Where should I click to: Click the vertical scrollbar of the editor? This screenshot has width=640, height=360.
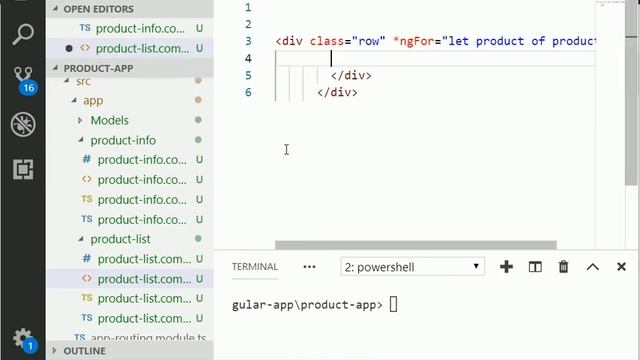click(631, 94)
